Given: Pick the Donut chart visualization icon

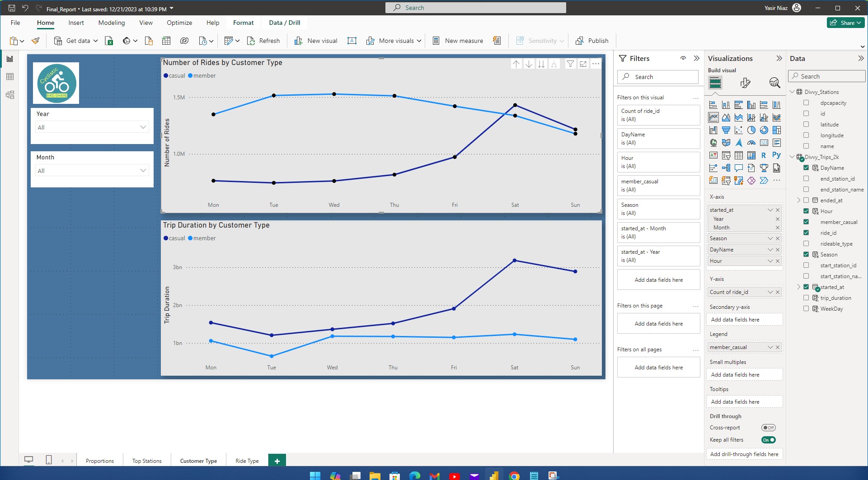Looking at the screenshot, I should 764,130.
